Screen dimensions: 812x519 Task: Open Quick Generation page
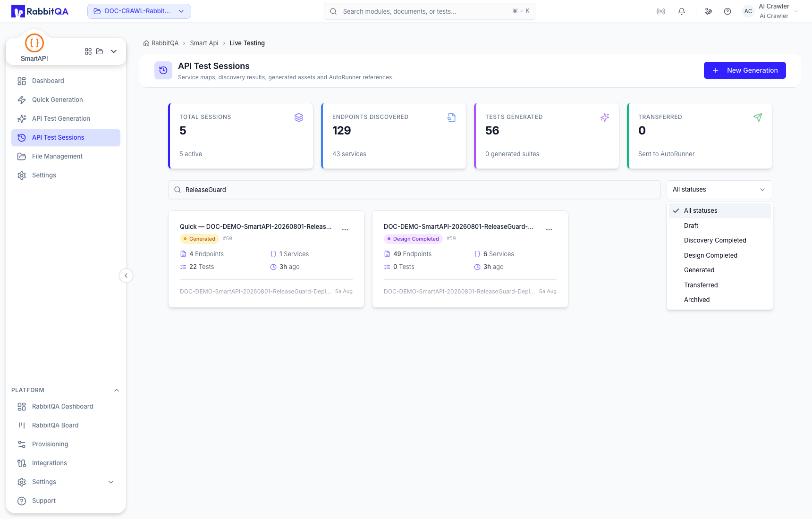tap(66, 100)
